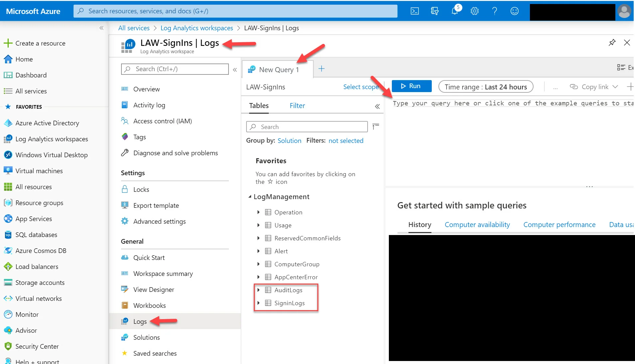Click the Access control (IAM) icon
Viewport: 635px width, 364px height.
125,121
